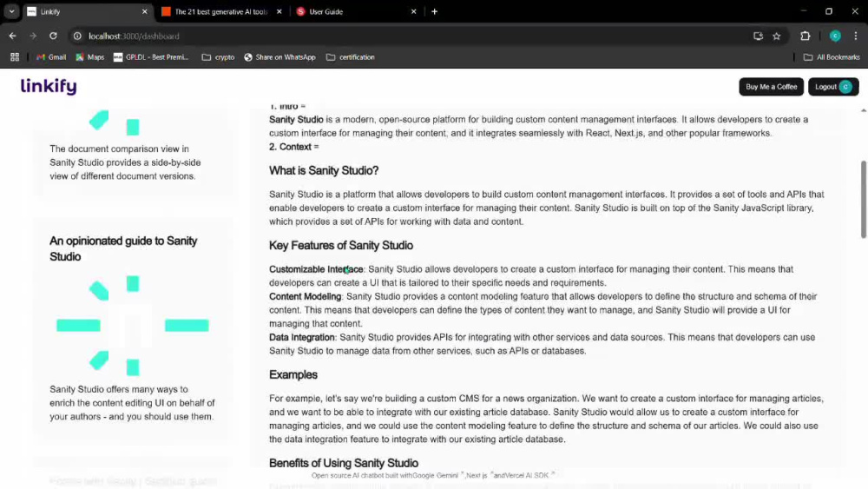Click the user avatar inside Logout button
The width and height of the screenshot is (868, 489).
point(845,87)
